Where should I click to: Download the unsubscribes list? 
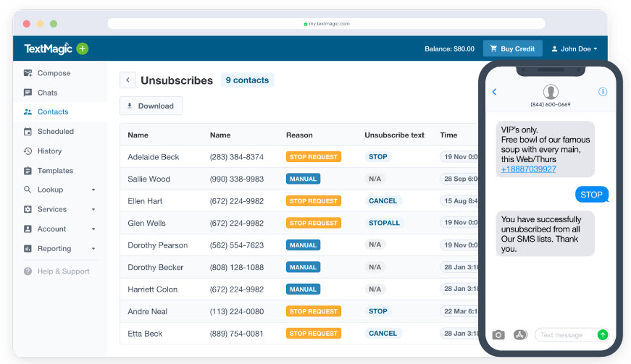click(x=151, y=106)
